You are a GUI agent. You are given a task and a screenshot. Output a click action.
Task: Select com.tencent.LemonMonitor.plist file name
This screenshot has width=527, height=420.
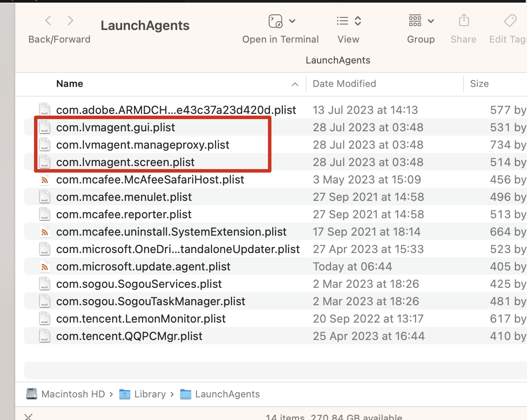tap(141, 319)
